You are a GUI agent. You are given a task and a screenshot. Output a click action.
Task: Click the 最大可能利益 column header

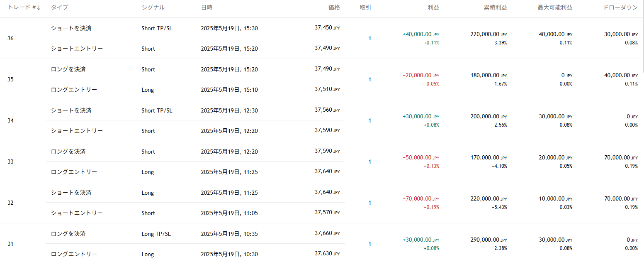click(555, 7)
